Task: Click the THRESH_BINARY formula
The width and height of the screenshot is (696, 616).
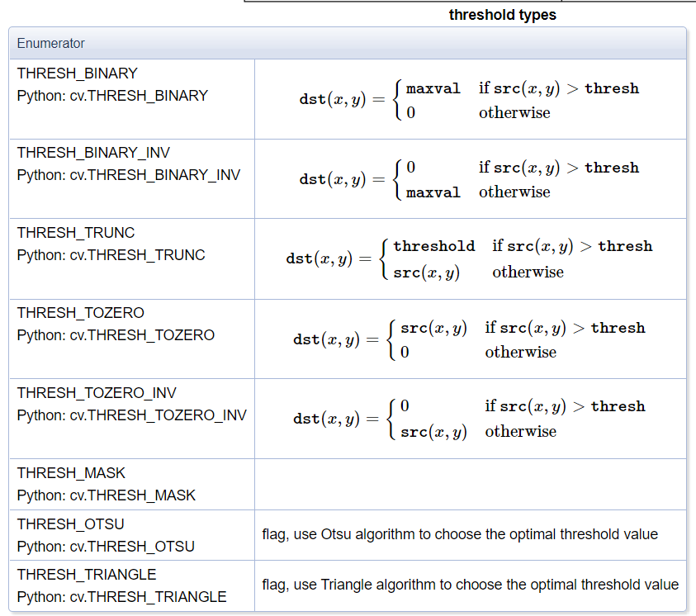Action: click(469, 100)
